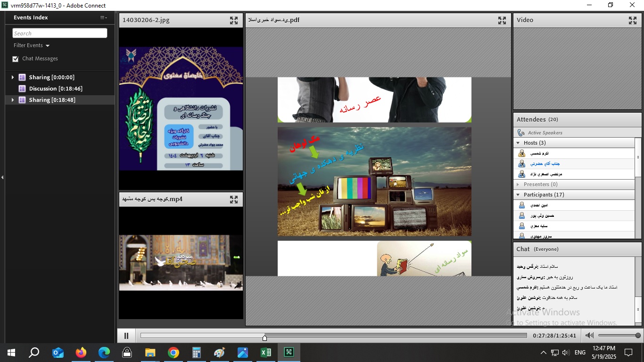Click the speaker volume icon
Viewport: 644px width, 362px height.
point(589,336)
